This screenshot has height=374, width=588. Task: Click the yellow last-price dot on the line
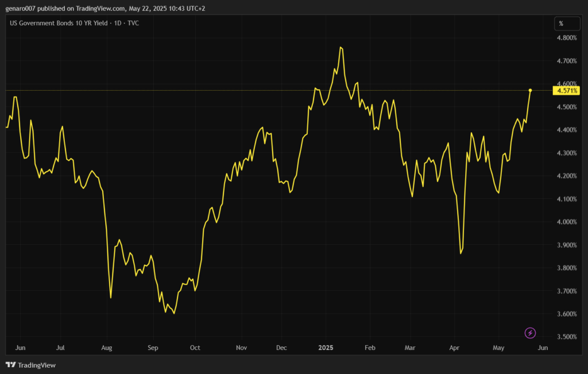click(530, 90)
